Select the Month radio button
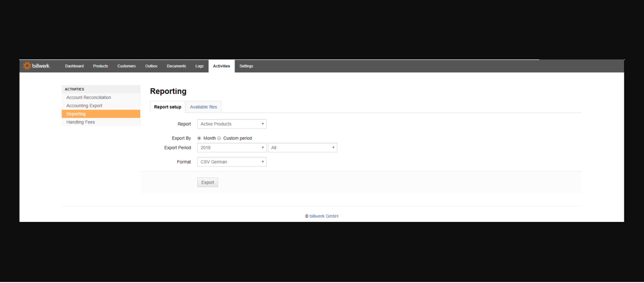The width and height of the screenshot is (644, 283). tap(199, 138)
